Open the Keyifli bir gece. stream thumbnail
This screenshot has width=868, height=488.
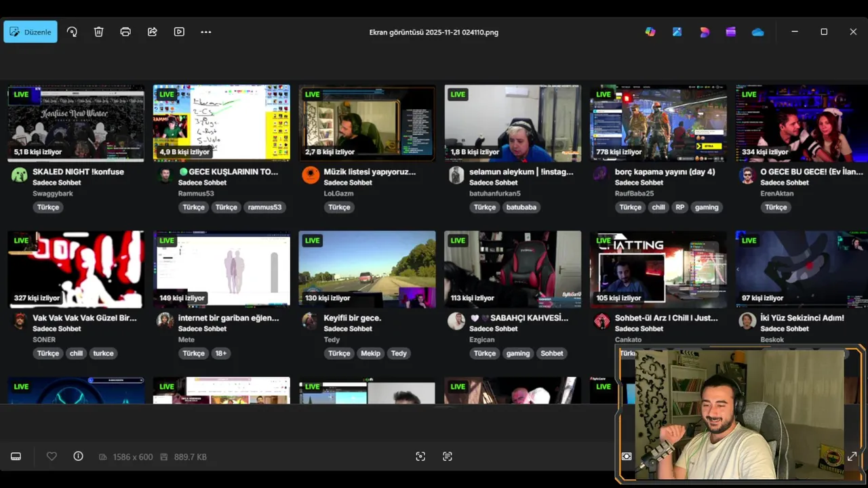coord(367,269)
